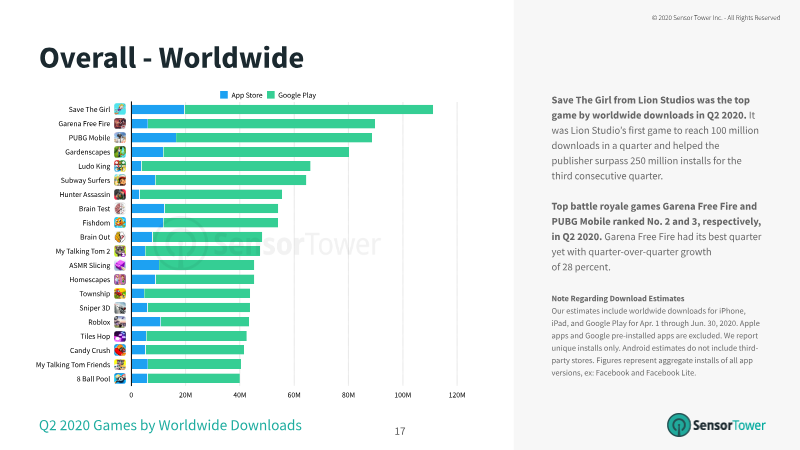Click the Sensor Tower logo
The height and width of the screenshot is (450, 800).
pos(716,425)
